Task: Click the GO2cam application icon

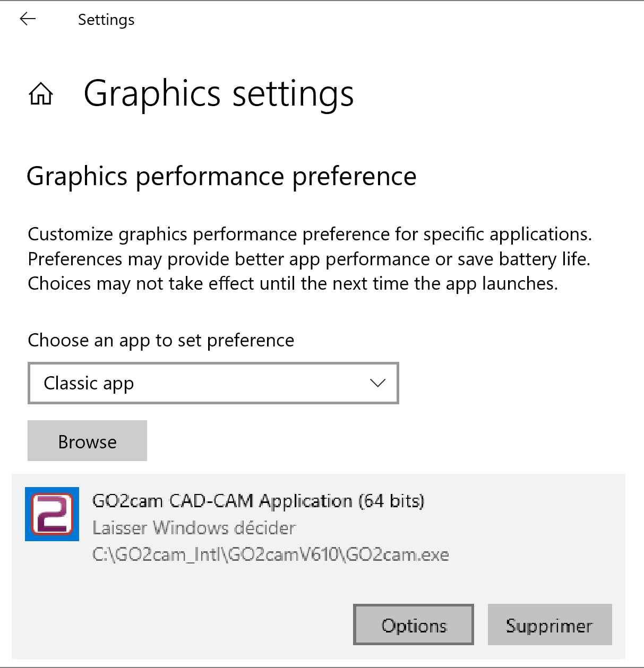Action: (x=52, y=514)
